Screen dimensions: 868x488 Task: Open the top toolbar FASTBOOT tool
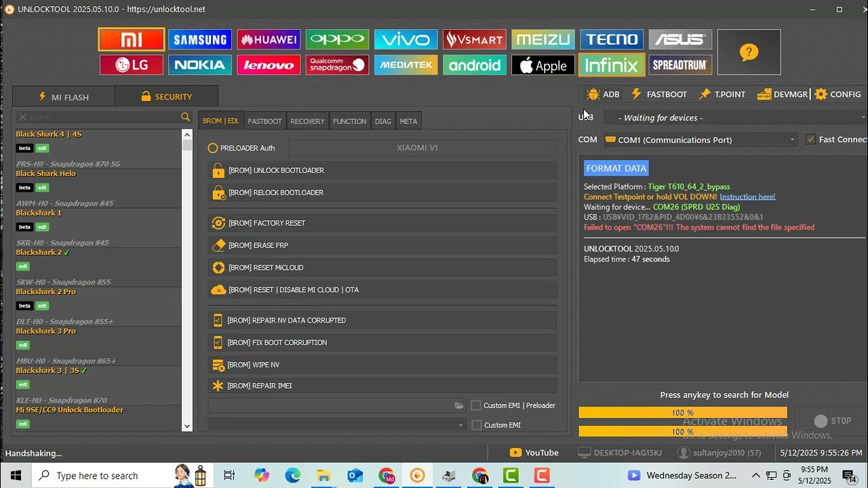[659, 94]
